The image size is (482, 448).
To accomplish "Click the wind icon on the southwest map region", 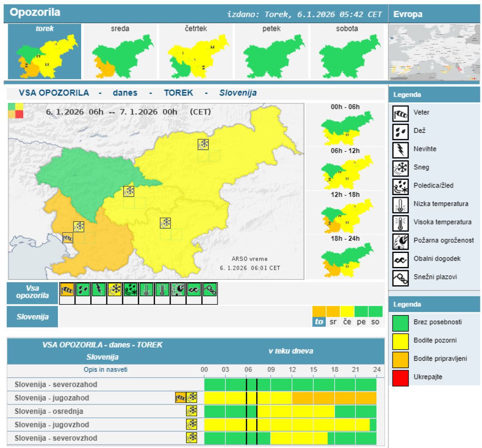I will [x=67, y=238].
